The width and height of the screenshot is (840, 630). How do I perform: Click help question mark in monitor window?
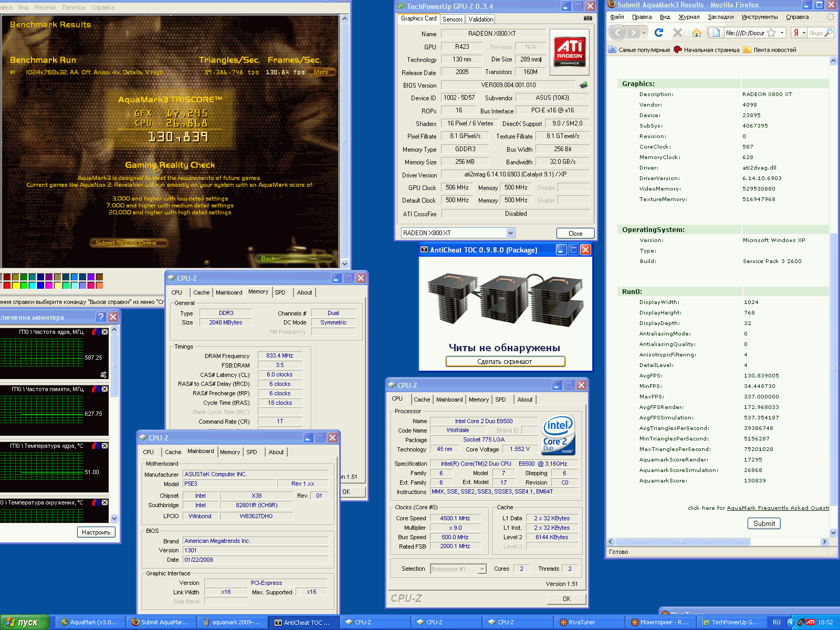(x=101, y=317)
